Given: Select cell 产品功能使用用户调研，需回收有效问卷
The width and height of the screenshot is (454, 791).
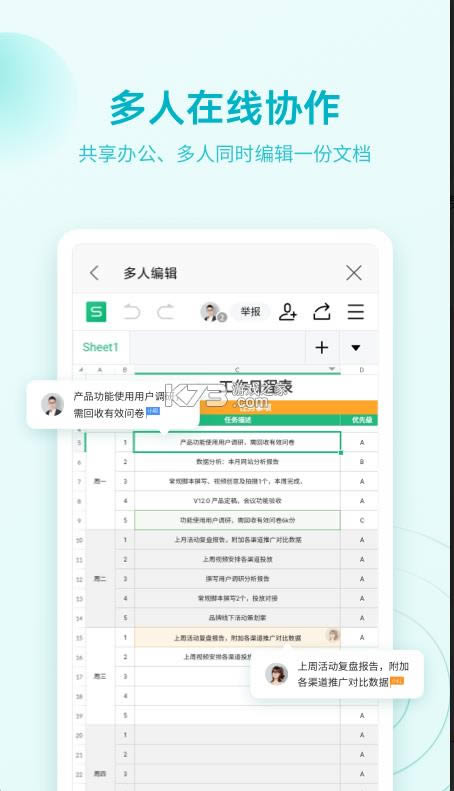Looking at the screenshot, I should point(237,442).
